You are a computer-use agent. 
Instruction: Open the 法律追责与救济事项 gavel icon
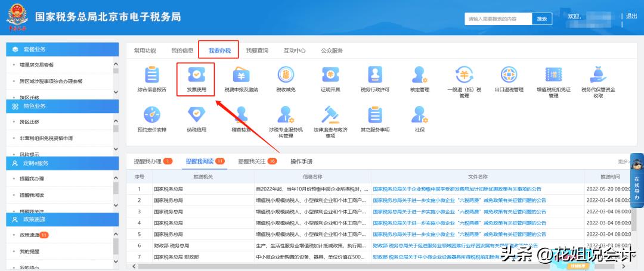[330, 115]
